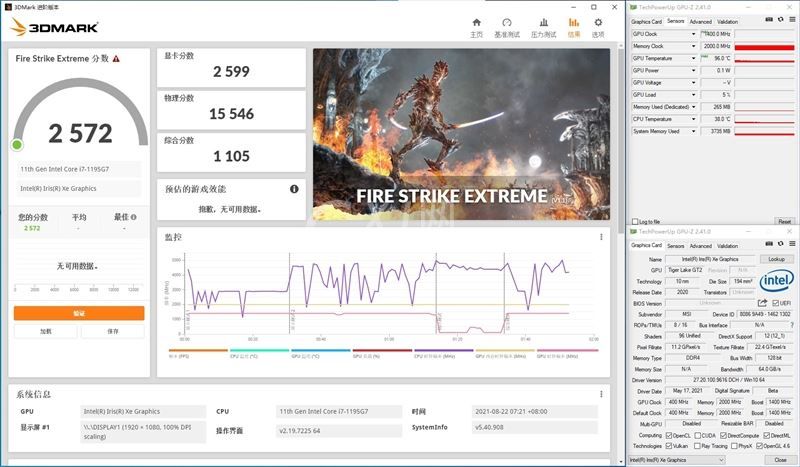Toggle the DirectCompute checkbox
Viewport: 800px width, 467px height.
click(x=723, y=435)
